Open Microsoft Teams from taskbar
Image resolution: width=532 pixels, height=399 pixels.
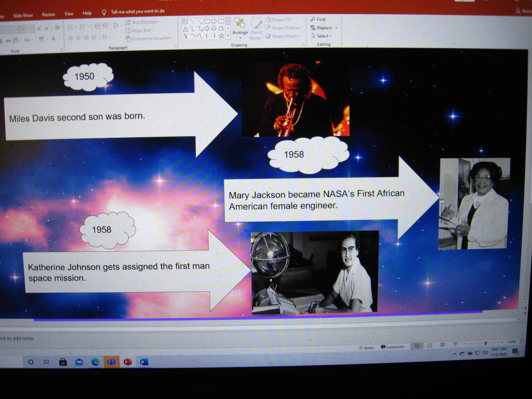(111, 362)
